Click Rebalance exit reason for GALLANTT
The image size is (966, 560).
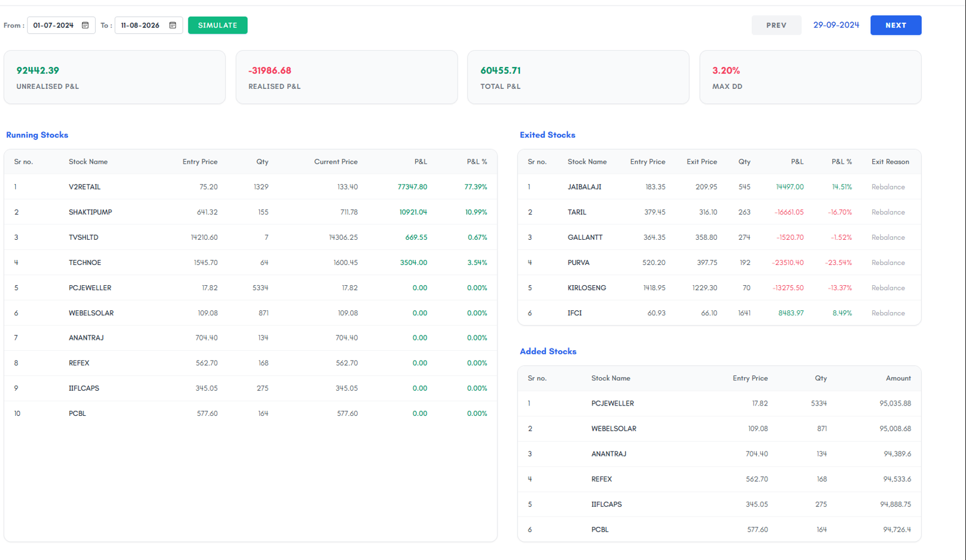pos(888,237)
